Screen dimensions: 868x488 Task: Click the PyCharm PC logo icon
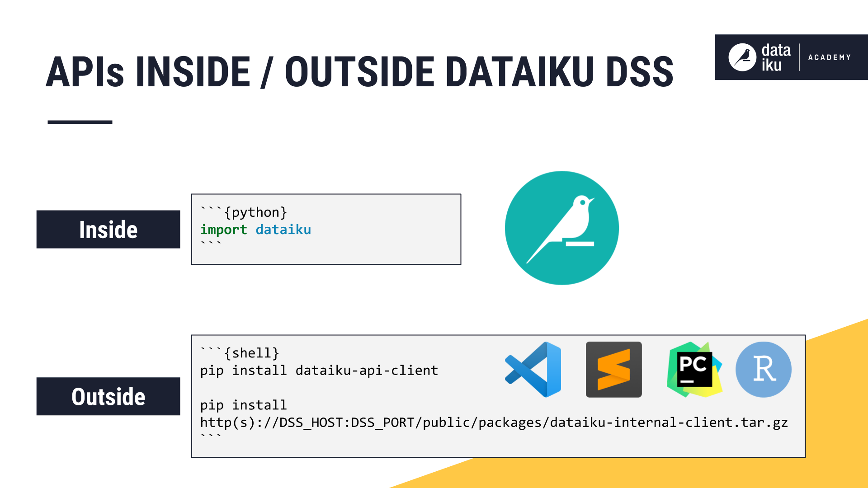694,370
